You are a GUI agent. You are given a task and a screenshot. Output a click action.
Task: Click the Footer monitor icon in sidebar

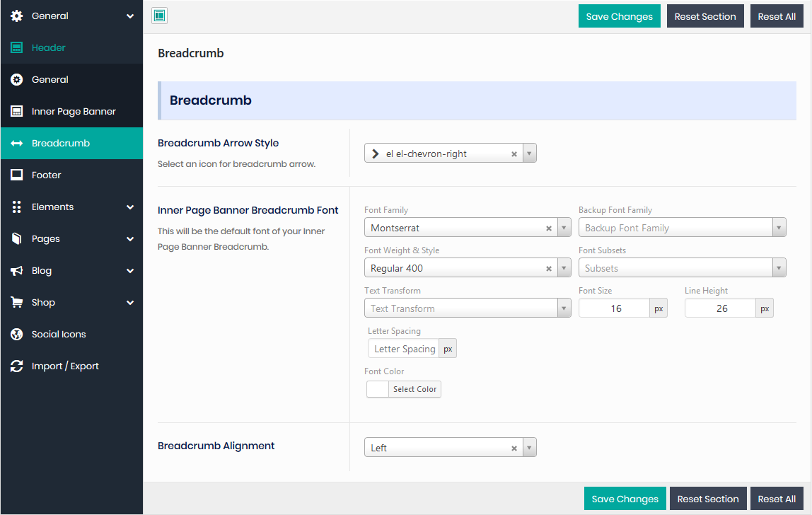(x=17, y=175)
